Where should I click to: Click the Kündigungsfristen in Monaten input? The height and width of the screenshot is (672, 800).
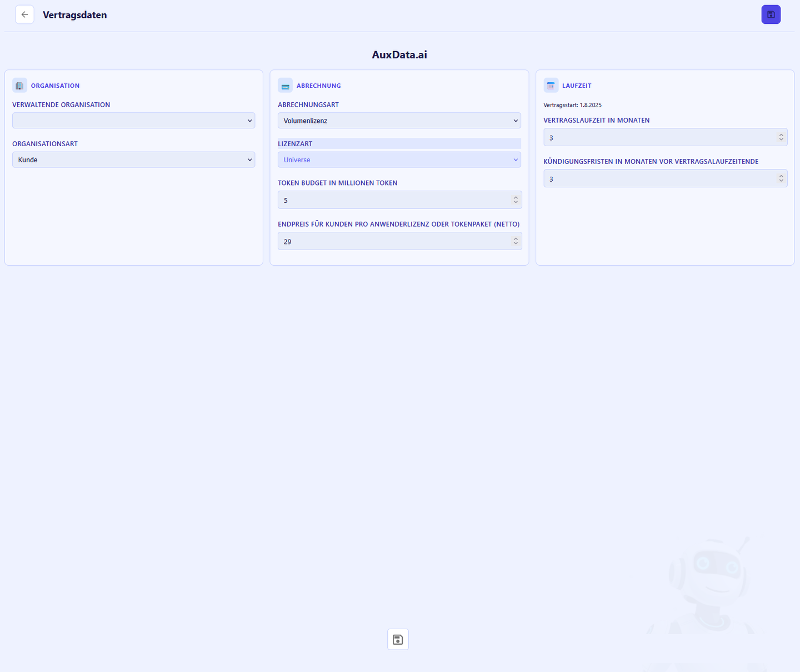pos(665,178)
